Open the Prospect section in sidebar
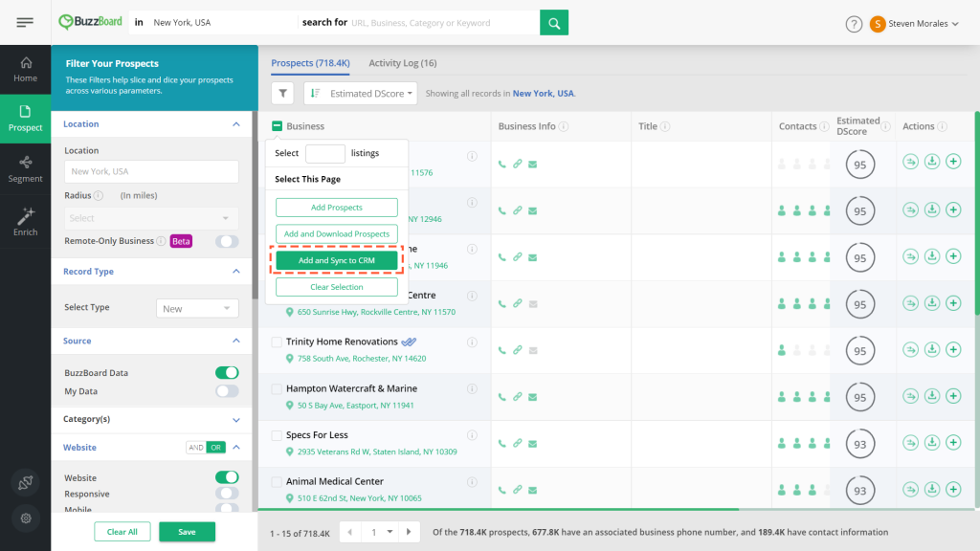Screen dimensions: 980x551 (26, 119)
